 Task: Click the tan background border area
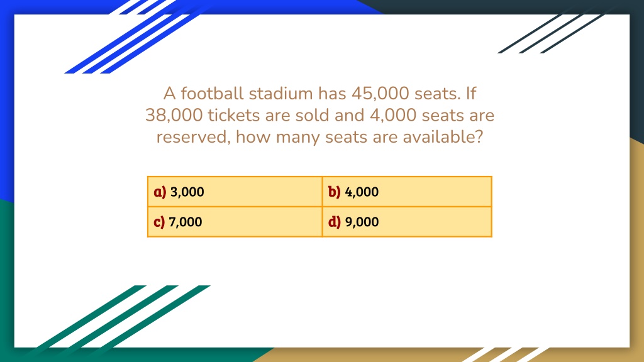[637, 246]
